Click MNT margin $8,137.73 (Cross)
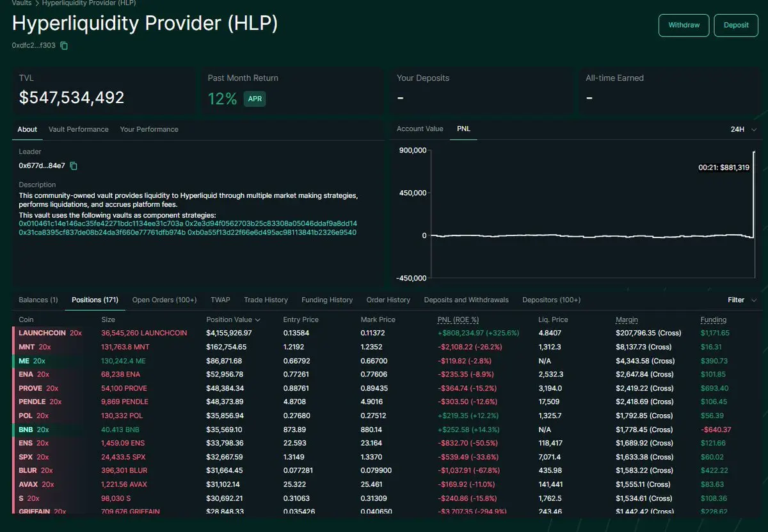This screenshot has width=768, height=532. coord(644,346)
